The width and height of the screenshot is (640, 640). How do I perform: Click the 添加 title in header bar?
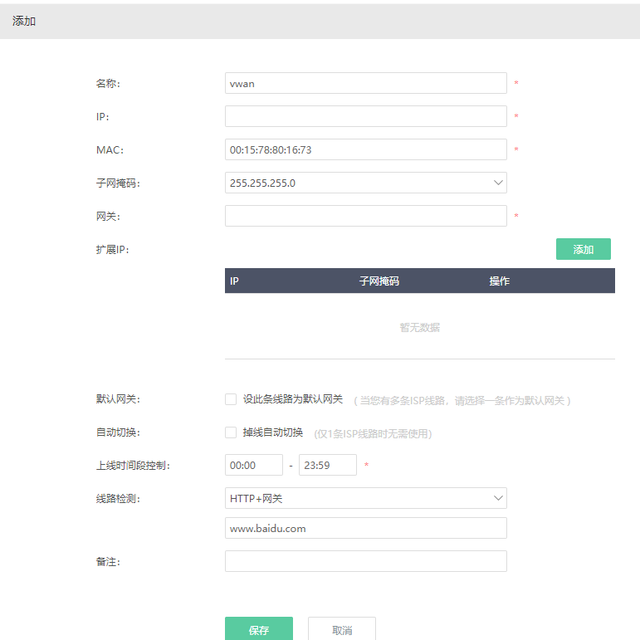coord(24,21)
